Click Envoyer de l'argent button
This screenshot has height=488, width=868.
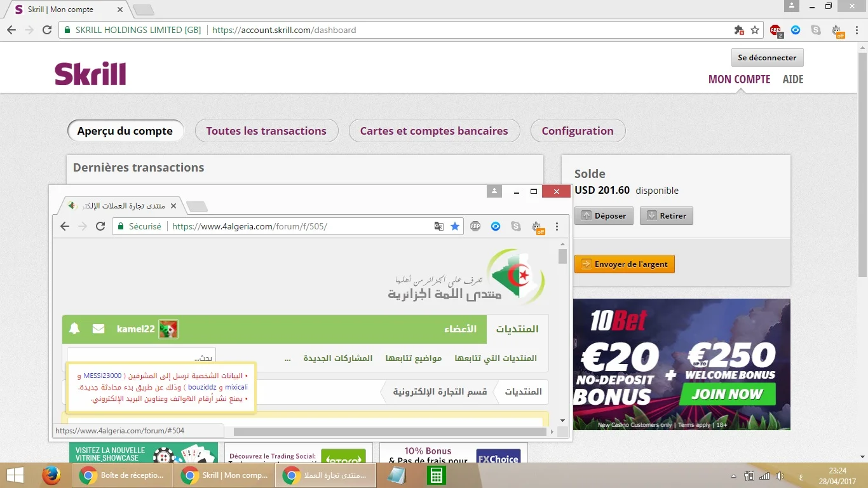pyautogui.click(x=624, y=264)
